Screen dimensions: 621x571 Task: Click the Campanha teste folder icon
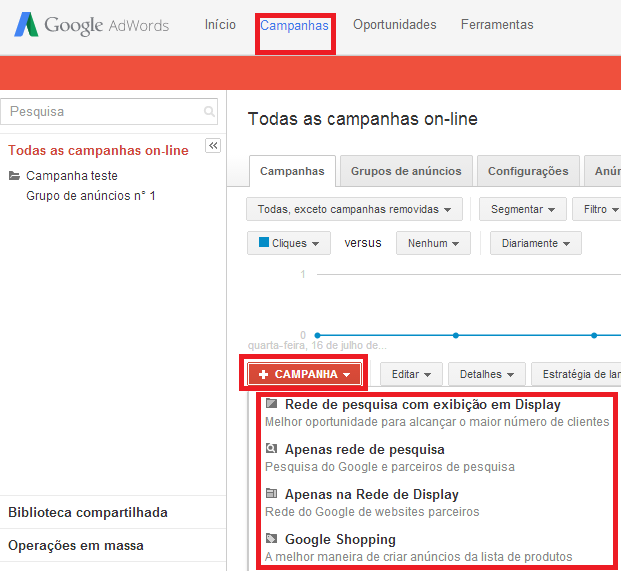click(15, 175)
